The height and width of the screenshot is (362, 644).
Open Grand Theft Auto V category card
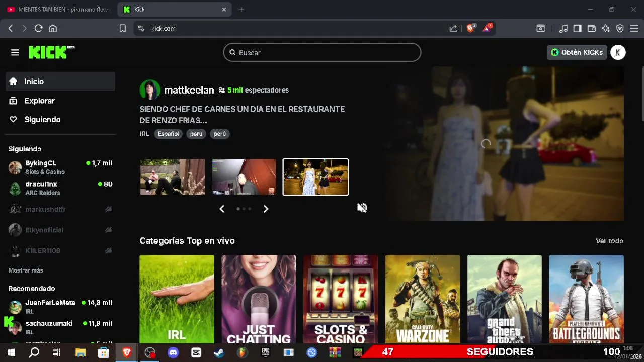(x=505, y=299)
